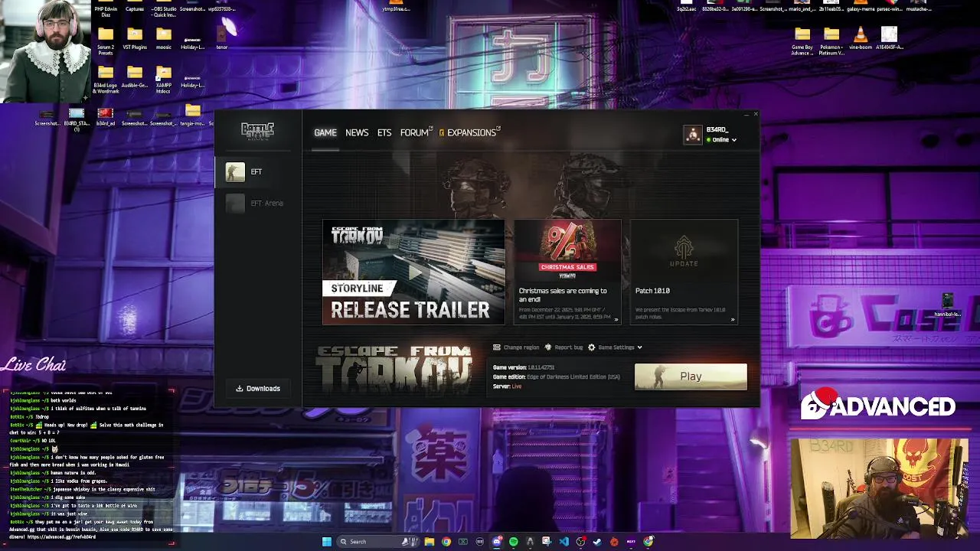Select Serum 2 Presets desktop folder
980x551 pixels.
106,40
